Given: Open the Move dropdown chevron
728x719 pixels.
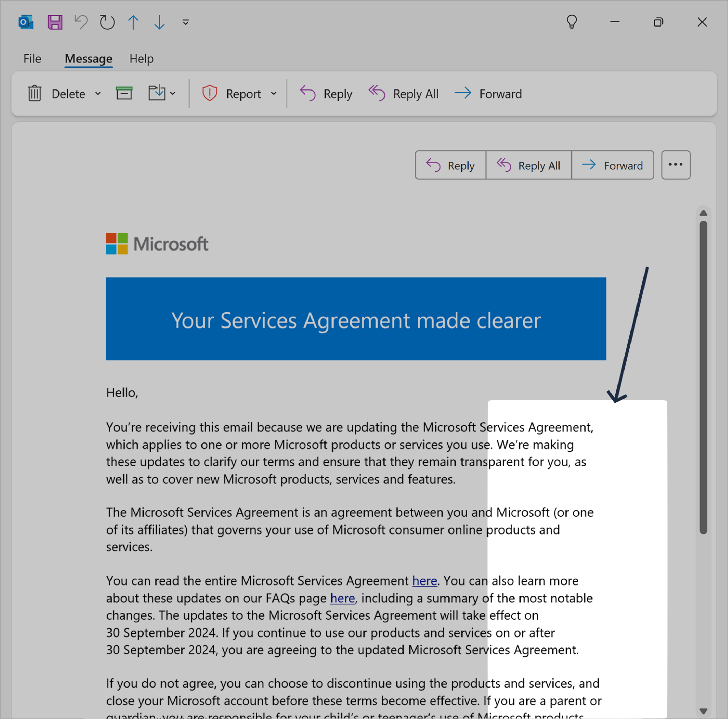Looking at the screenshot, I should (173, 93).
